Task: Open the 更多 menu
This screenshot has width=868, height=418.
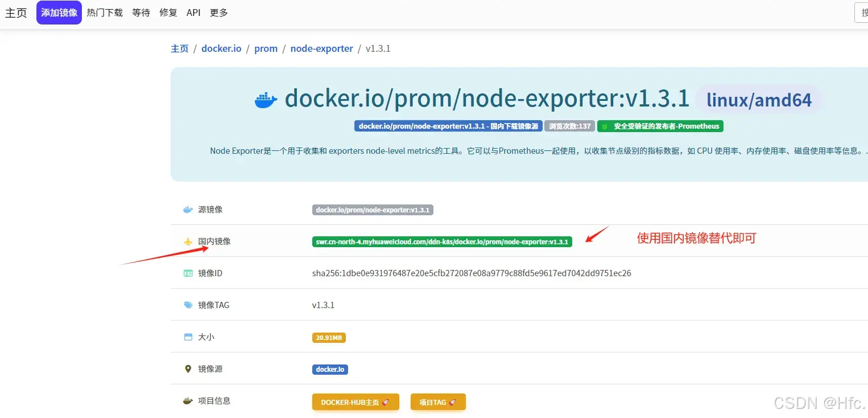Action: point(219,13)
